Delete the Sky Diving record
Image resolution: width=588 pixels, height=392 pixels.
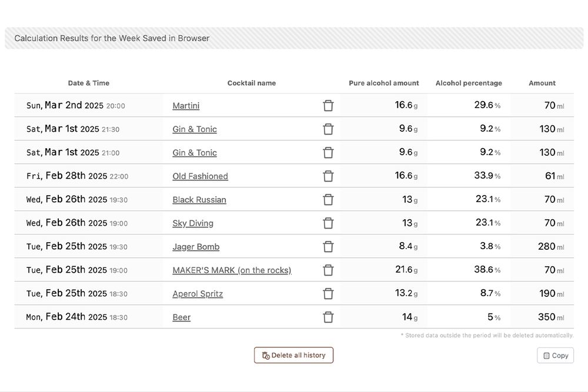pos(328,223)
